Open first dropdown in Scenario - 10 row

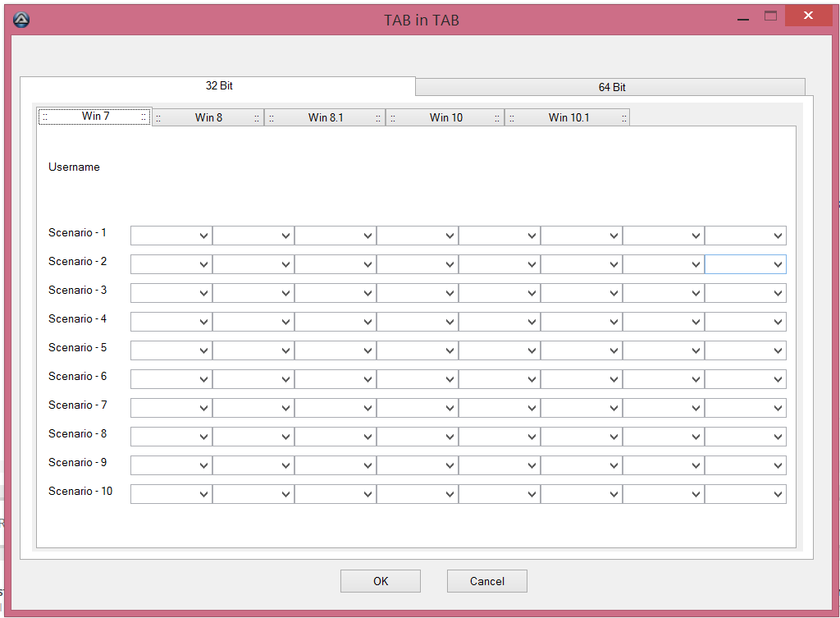(171, 494)
